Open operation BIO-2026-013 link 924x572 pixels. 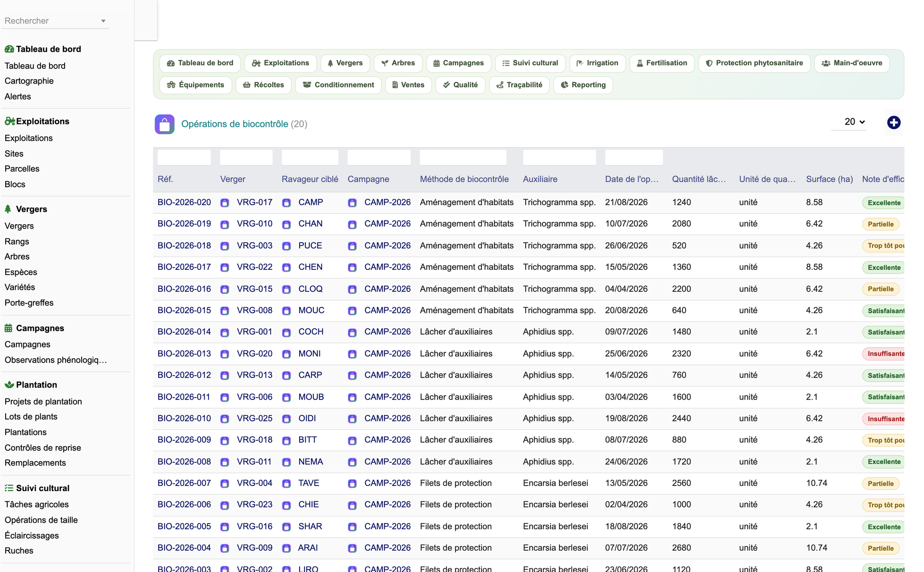click(184, 353)
